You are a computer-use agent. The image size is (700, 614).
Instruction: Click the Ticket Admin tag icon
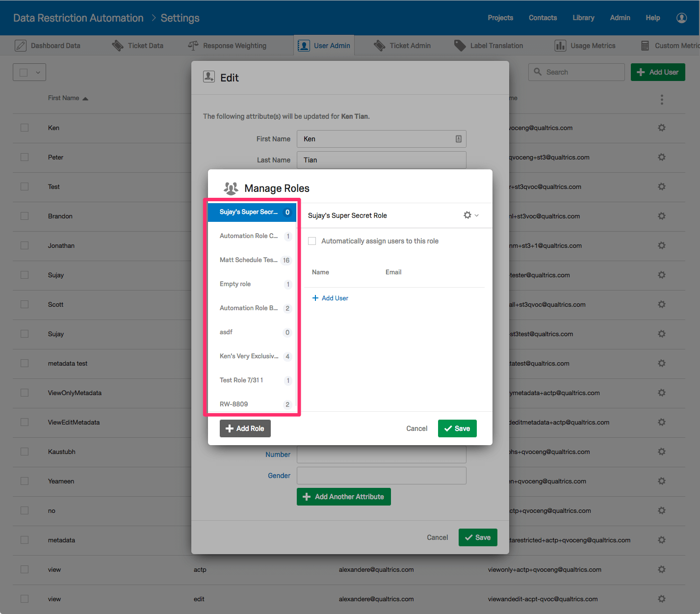click(379, 46)
